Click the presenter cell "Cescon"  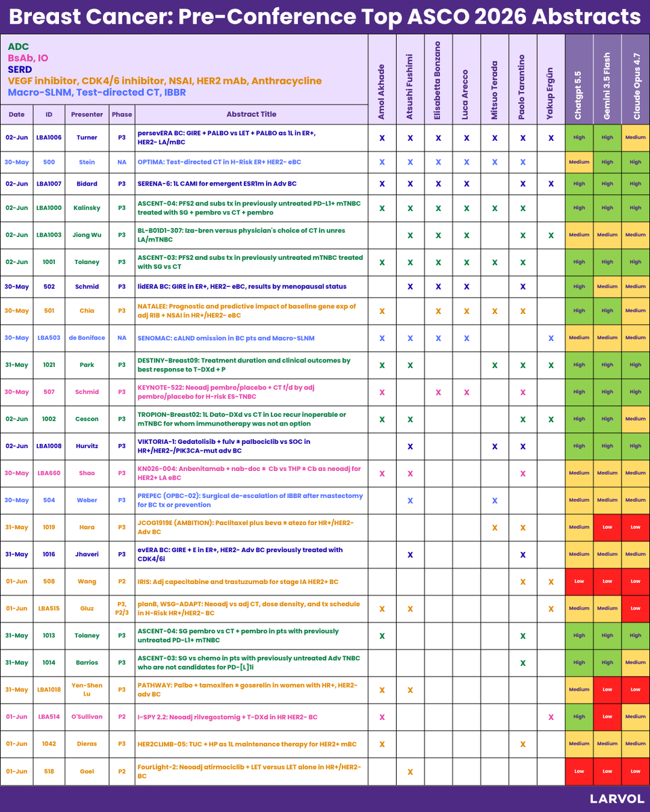coord(87,419)
